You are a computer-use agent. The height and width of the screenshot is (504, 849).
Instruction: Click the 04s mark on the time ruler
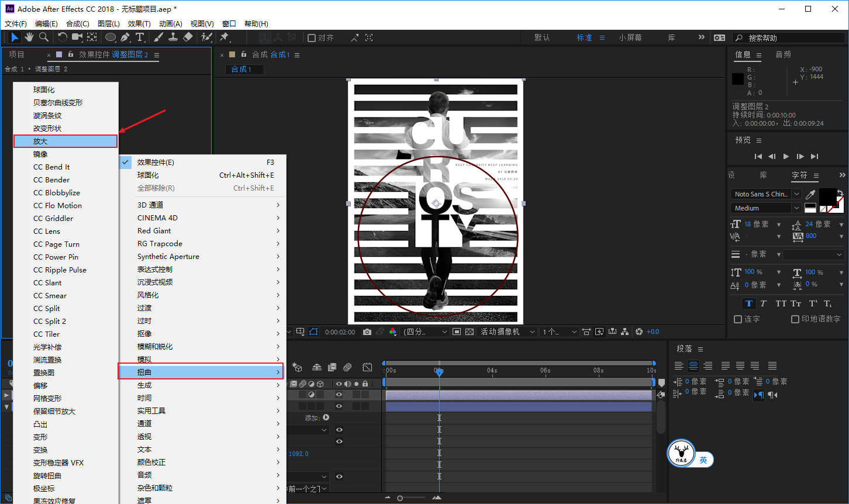(492, 370)
